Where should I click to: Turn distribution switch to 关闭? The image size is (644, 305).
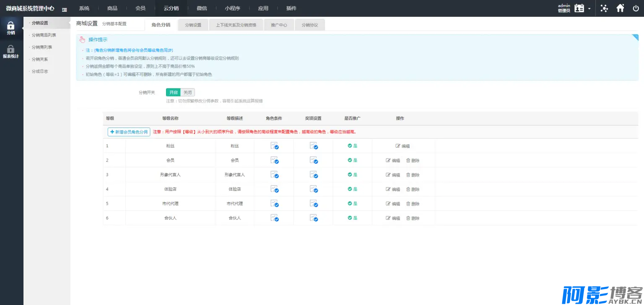tap(187, 92)
